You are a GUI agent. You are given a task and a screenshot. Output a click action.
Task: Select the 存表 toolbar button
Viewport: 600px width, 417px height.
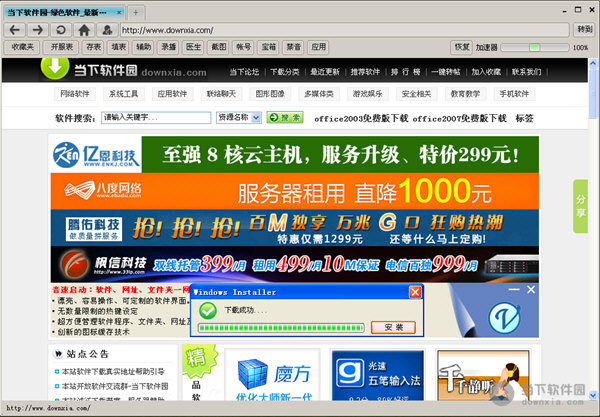point(93,47)
